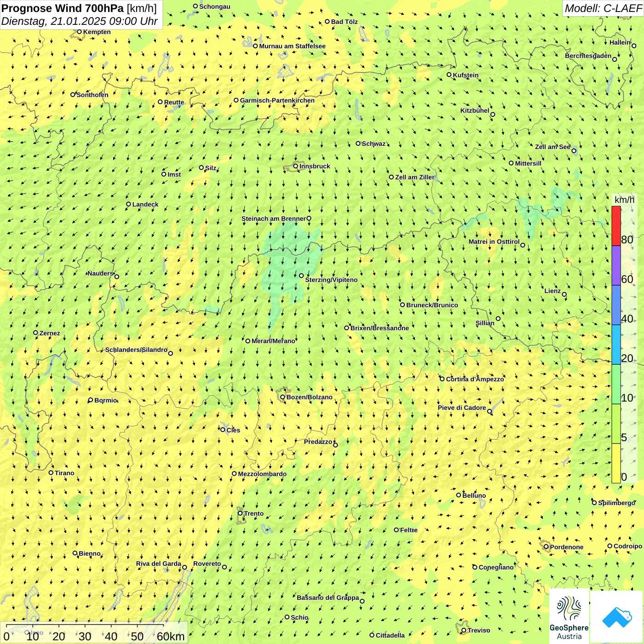Click the Zernez label
The width and height of the screenshot is (644, 644).
point(50,333)
